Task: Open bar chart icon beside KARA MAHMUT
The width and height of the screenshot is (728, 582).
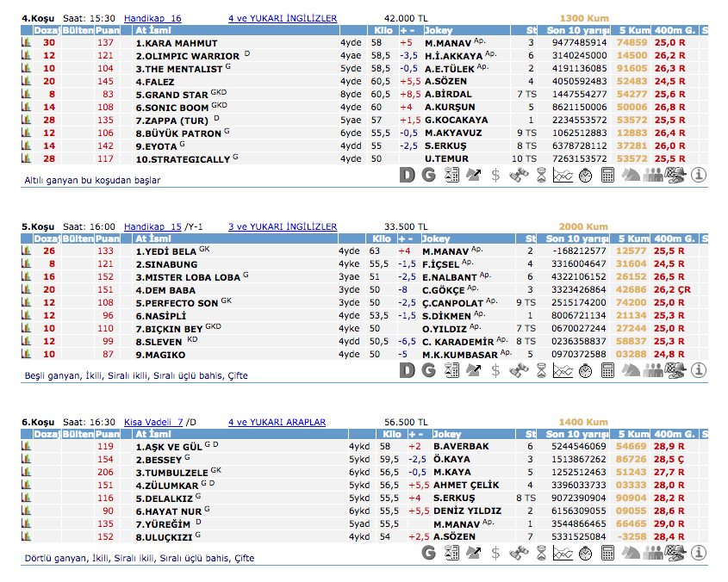Action: tap(27, 42)
